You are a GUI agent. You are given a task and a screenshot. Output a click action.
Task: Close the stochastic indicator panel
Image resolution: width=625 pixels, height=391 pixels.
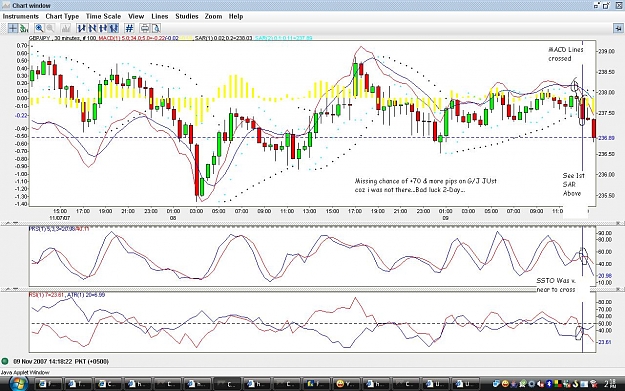pos(618,223)
